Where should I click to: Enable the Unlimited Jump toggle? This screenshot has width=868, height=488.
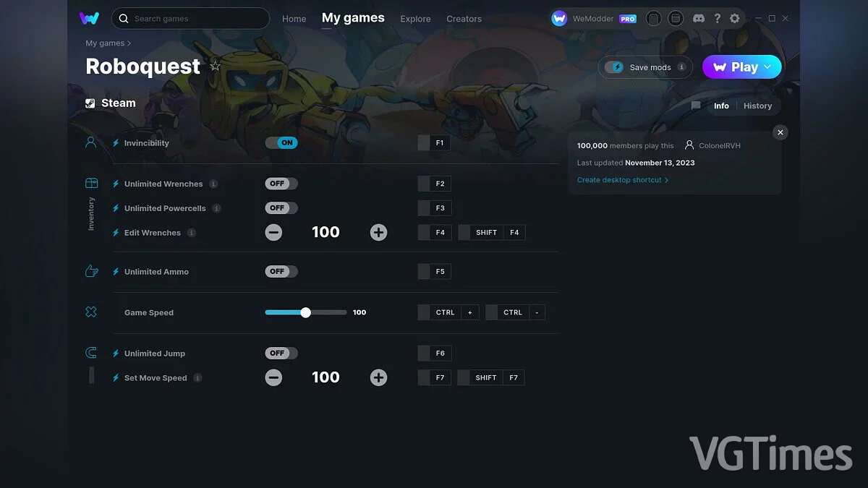(281, 354)
